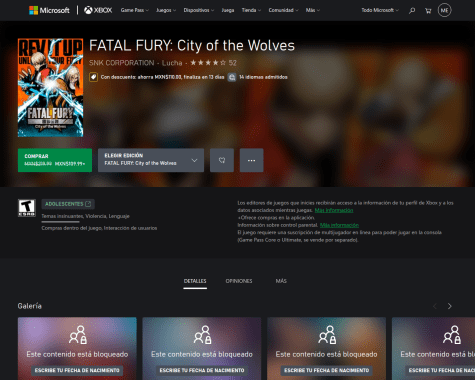
Task: Click the first blocked gallery thumbnail
Action: click(x=77, y=349)
